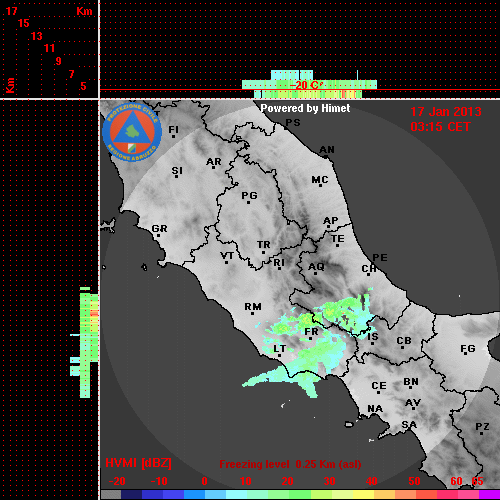Screen dimensions: 500x500
Task: Click the AN city label
Action: point(327,150)
